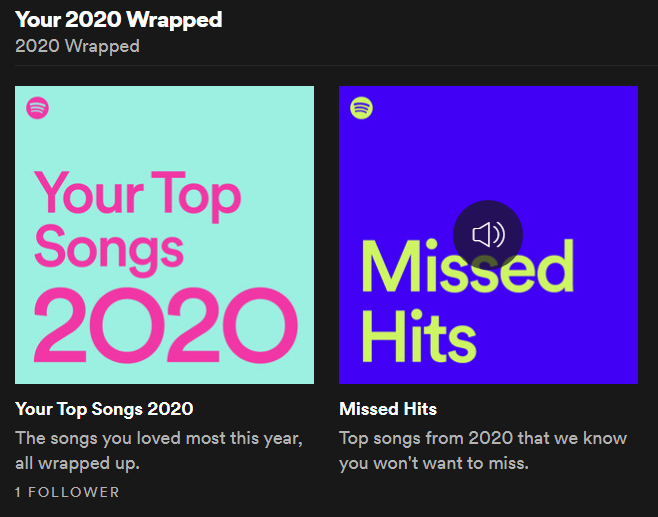Click the '1 FOLLOWER' label
Image resolution: width=658 pixels, height=517 pixels.
[x=67, y=492]
